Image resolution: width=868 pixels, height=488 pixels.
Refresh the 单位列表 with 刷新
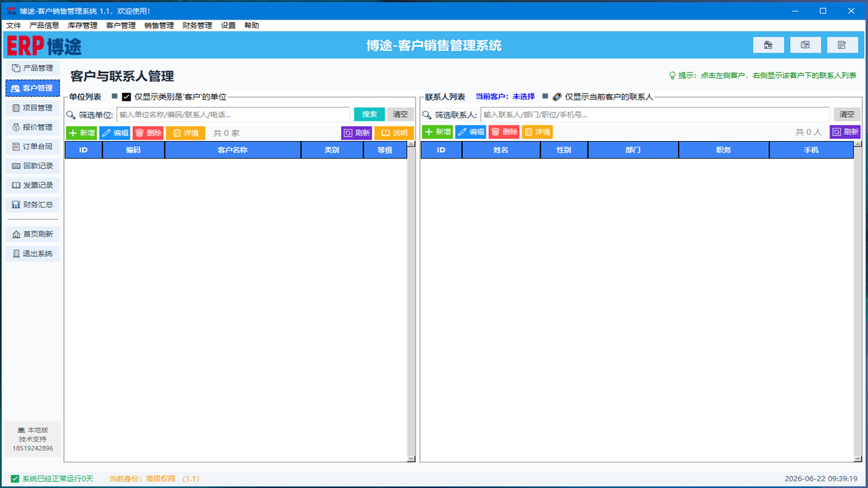click(357, 133)
